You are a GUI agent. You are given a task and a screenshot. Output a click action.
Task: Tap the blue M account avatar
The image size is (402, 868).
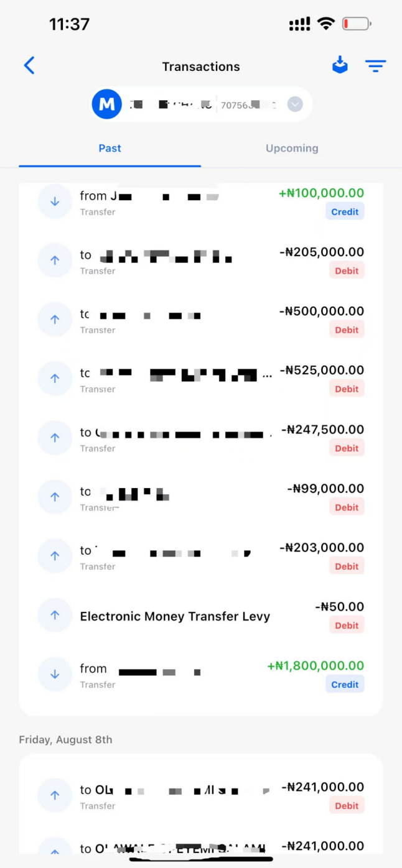point(106,104)
